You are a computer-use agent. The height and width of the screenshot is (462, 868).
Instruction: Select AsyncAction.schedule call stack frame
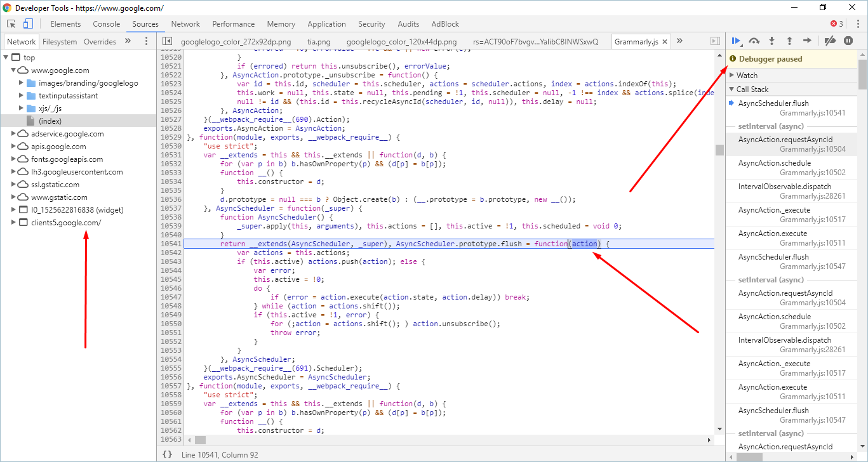click(x=774, y=163)
